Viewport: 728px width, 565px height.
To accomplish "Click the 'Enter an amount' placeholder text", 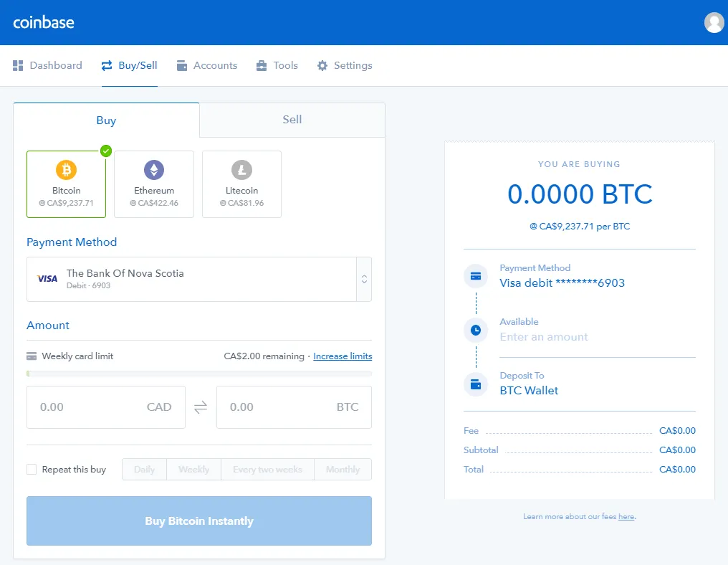I will click(x=544, y=337).
